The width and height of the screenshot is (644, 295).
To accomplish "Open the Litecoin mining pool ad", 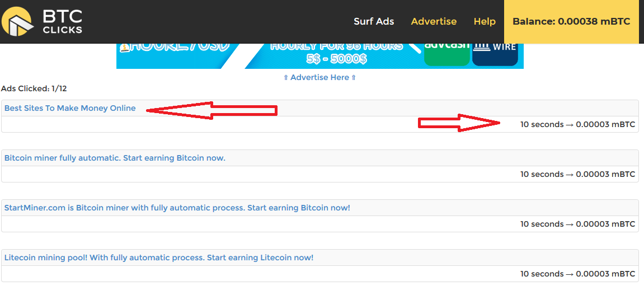I will tap(159, 257).
